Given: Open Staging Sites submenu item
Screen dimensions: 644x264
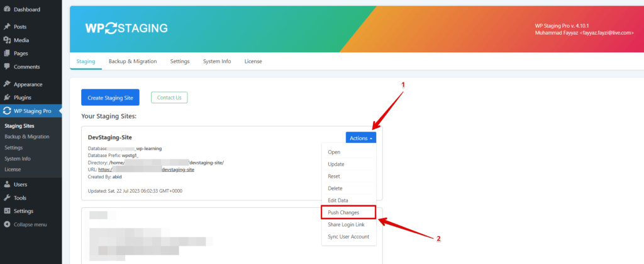Looking at the screenshot, I should point(19,126).
